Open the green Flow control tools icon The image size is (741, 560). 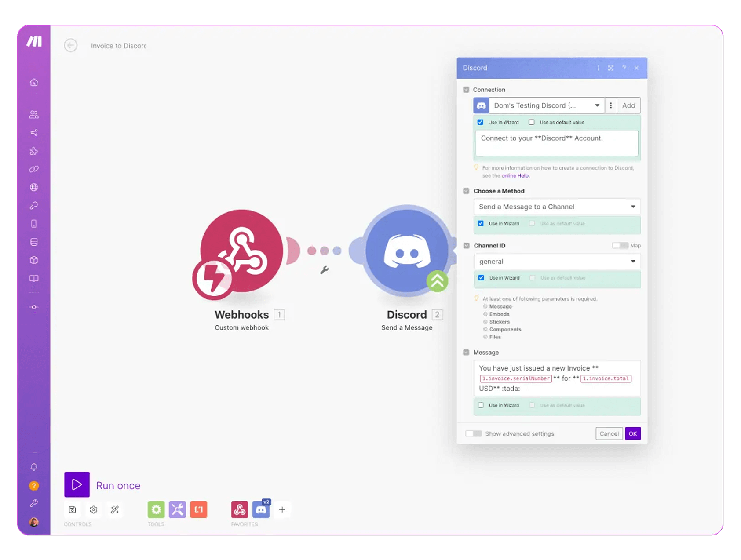(x=156, y=509)
